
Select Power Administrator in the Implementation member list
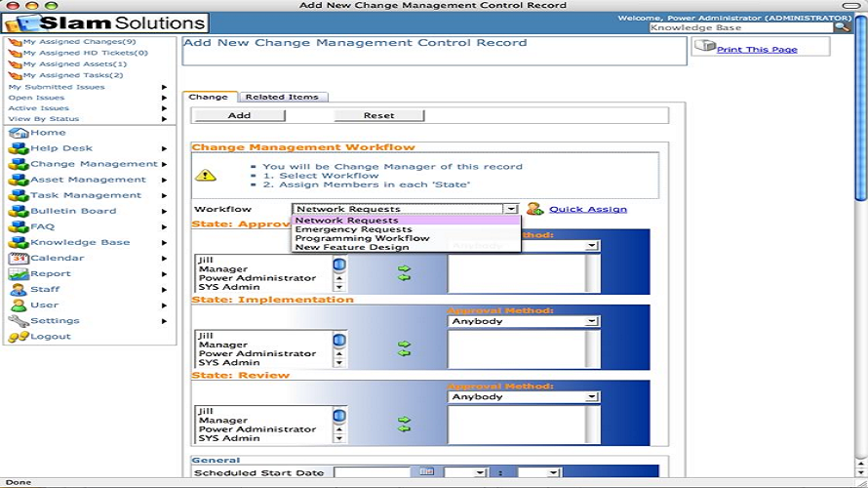point(257,353)
